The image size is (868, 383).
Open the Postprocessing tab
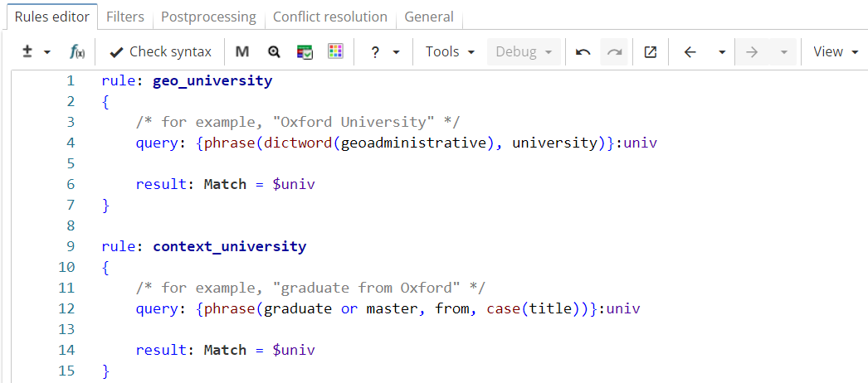pos(208,17)
